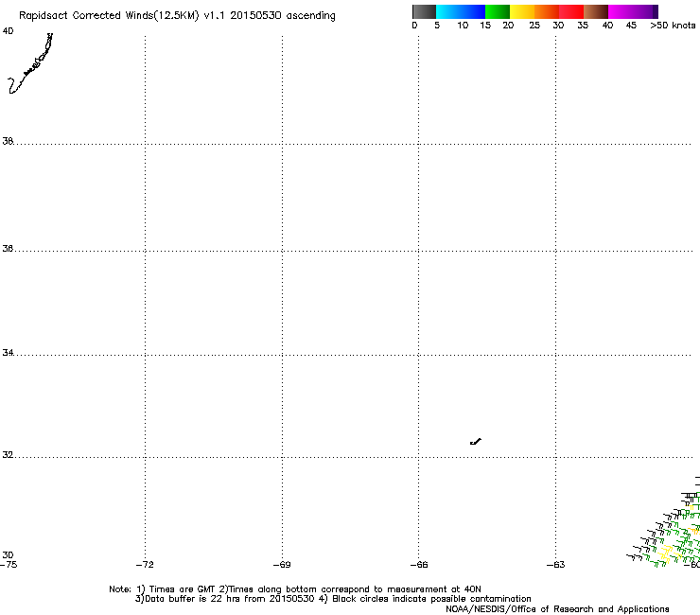700x615 pixels.
Task: Click the longitude label '-72'
Action: pyautogui.click(x=145, y=565)
